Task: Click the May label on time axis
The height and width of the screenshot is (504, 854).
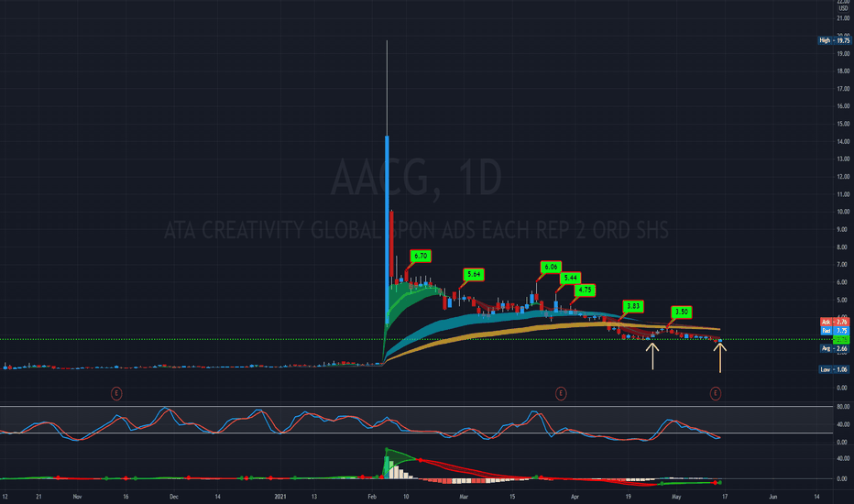Action: (x=676, y=497)
